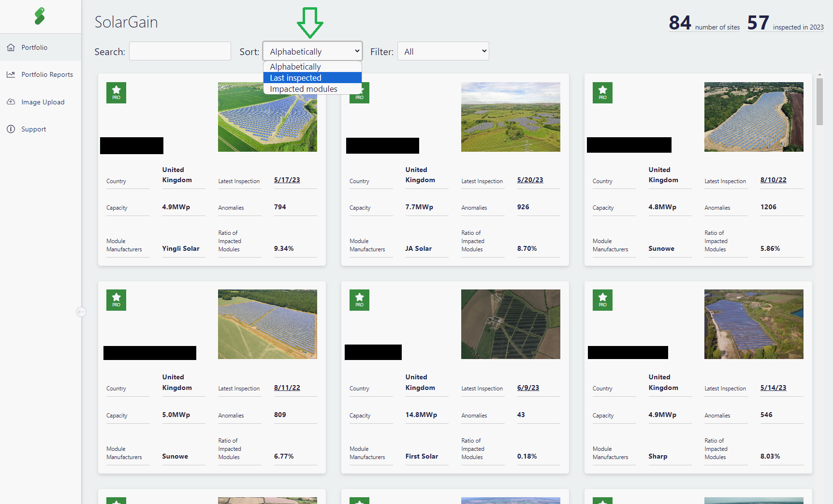Screen dimensions: 833x504
Task: Click PRO star badge on 6/9/23 card
Action: point(359,300)
